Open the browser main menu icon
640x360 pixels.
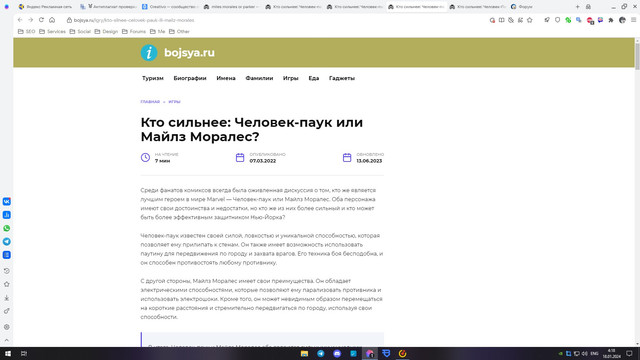click(633, 20)
